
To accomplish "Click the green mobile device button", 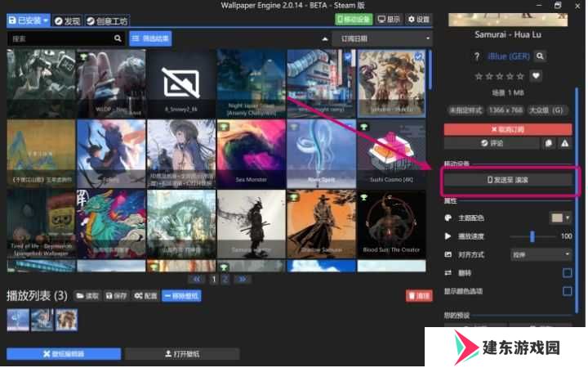I will point(354,19).
